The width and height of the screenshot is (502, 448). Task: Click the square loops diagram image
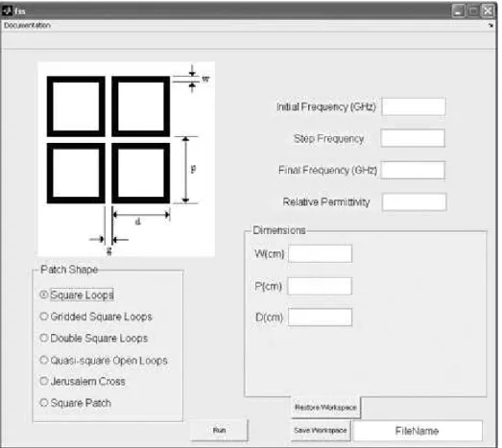pos(127,159)
